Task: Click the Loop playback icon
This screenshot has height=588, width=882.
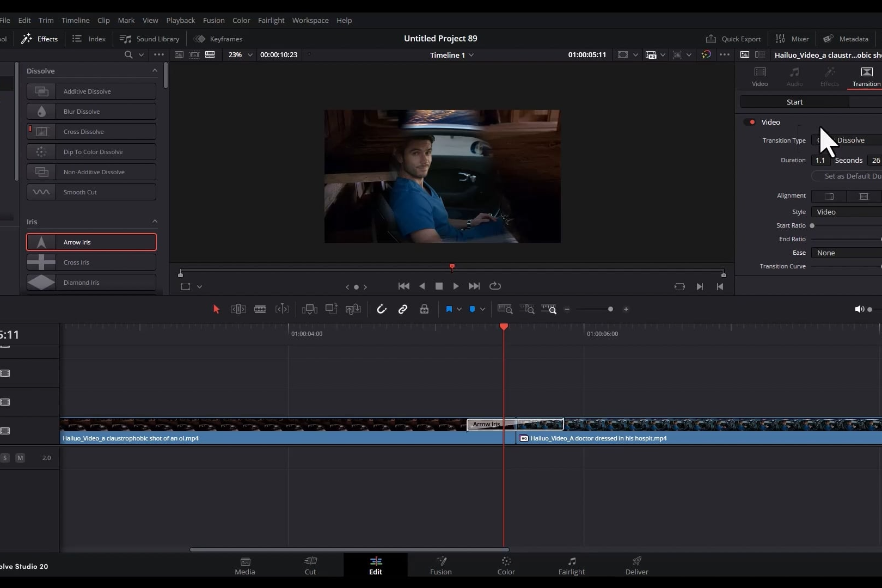Action: [495, 286]
